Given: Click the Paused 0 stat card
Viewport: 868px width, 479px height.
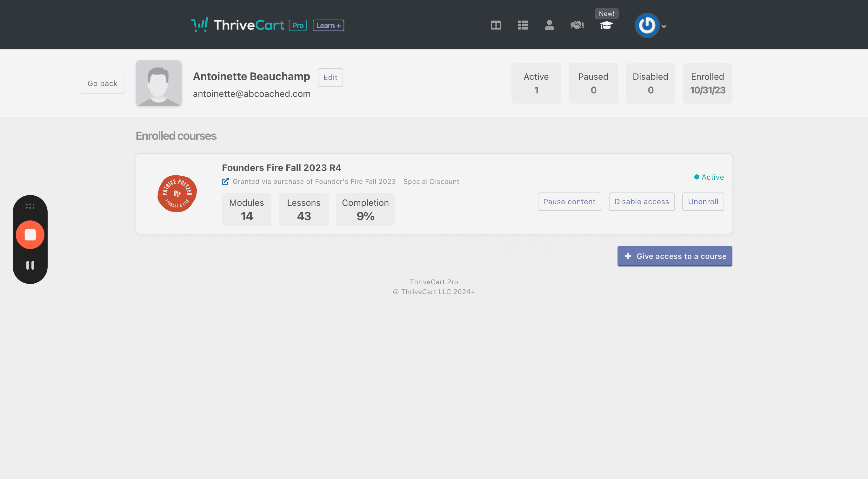Looking at the screenshot, I should tap(593, 83).
